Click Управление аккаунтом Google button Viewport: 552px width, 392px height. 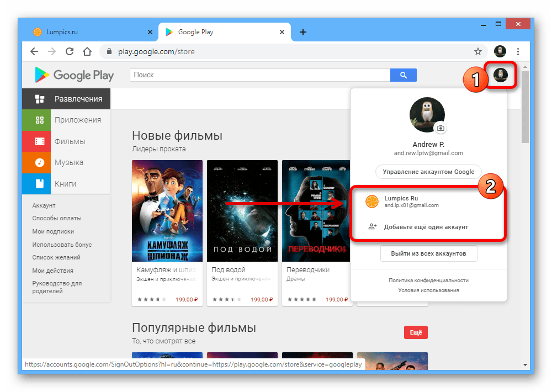pos(428,172)
